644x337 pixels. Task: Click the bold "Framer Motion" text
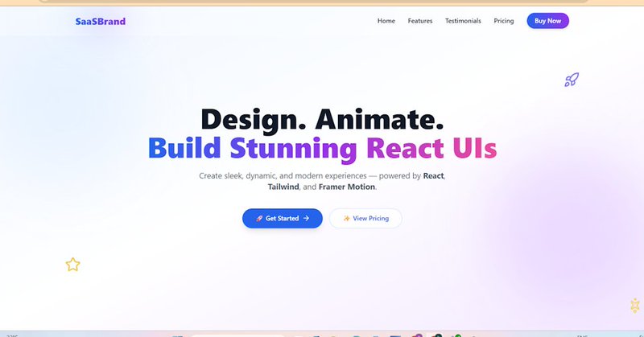pyautogui.click(x=347, y=187)
